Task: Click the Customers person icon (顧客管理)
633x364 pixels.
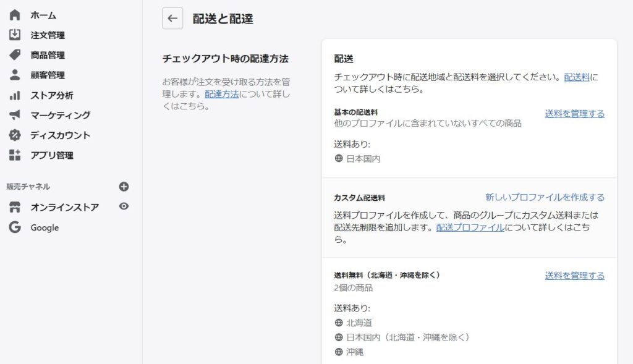Action: tap(15, 75)
